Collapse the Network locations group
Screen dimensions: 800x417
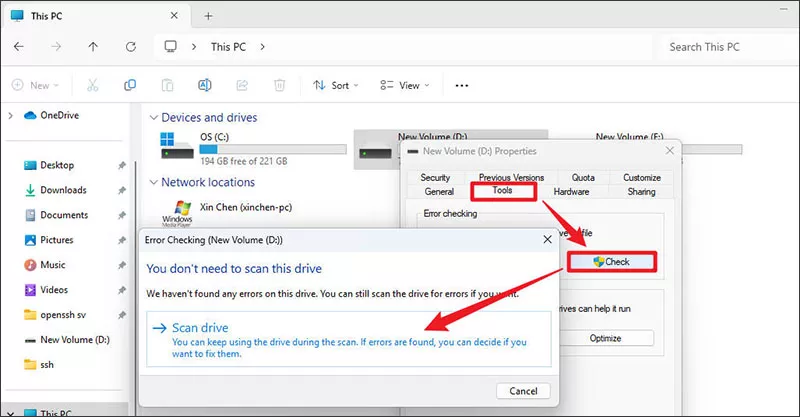tap(153, 182)
